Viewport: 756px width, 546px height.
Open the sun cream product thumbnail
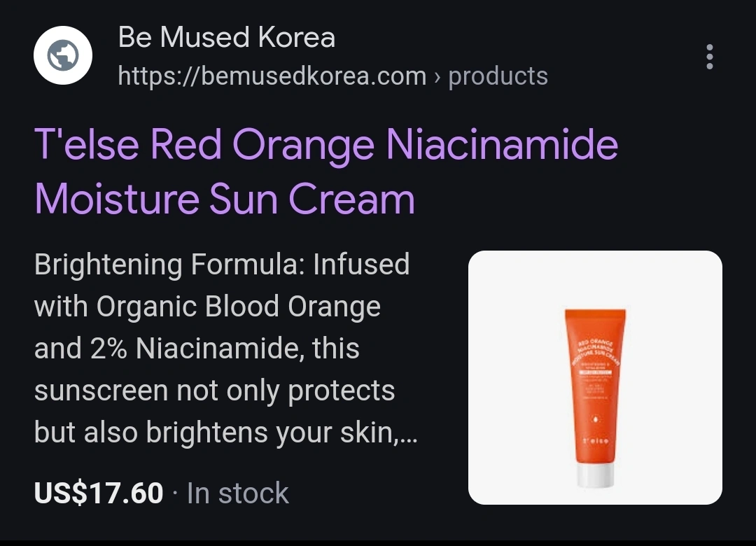[x=595, y=377]
